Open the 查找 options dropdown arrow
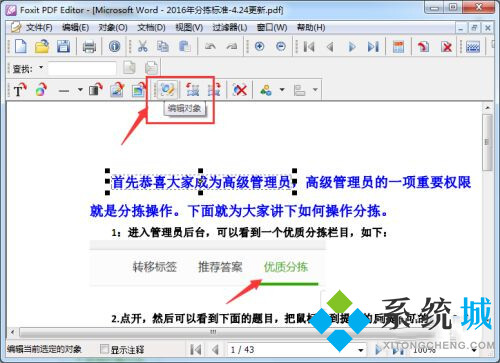The image size is (500, 363). [x=41, y=67]
